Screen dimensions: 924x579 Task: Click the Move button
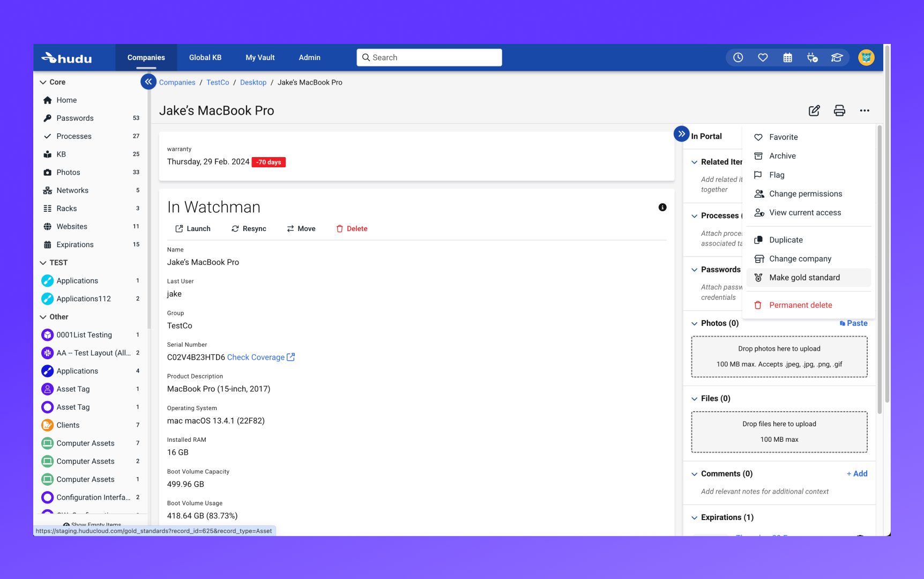pos(301,228)
